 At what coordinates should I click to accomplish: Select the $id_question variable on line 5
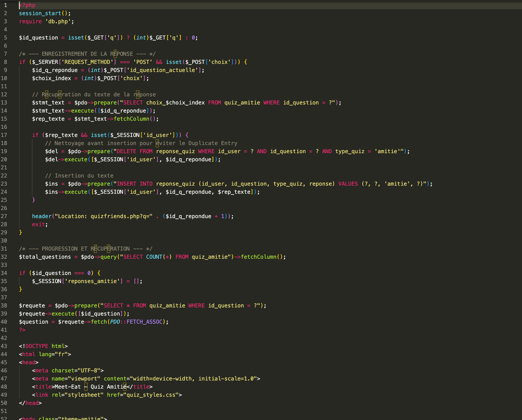[38, 37]
